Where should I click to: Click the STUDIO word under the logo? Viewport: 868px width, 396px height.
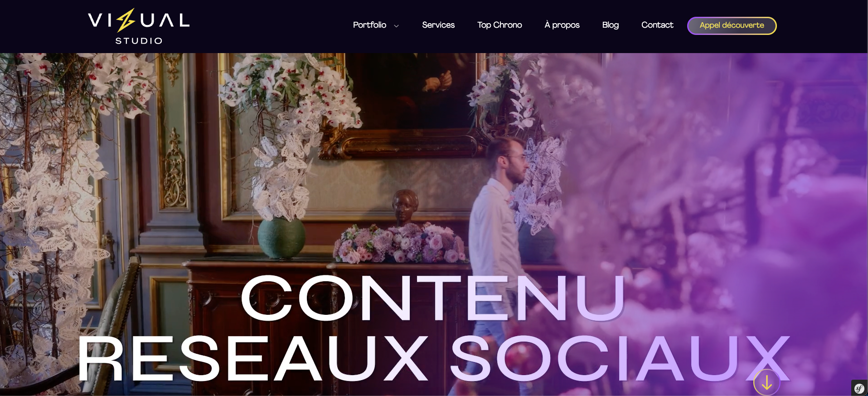pos(139,41)
